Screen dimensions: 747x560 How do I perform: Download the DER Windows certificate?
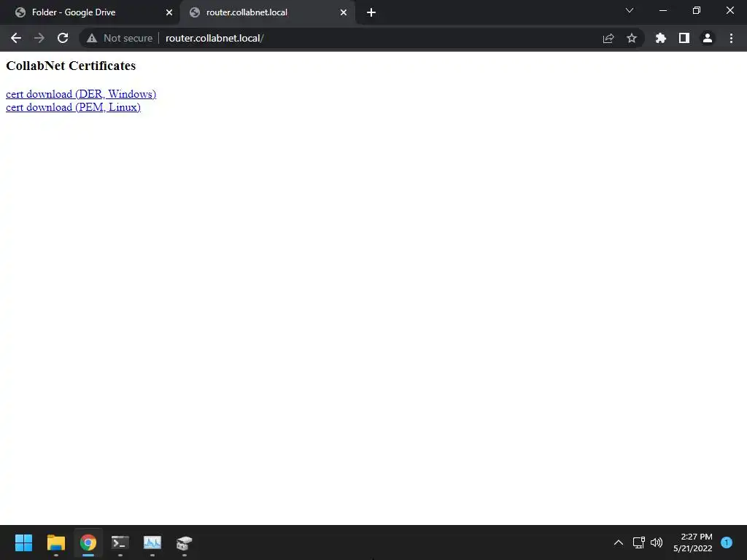tap(81, 94)
